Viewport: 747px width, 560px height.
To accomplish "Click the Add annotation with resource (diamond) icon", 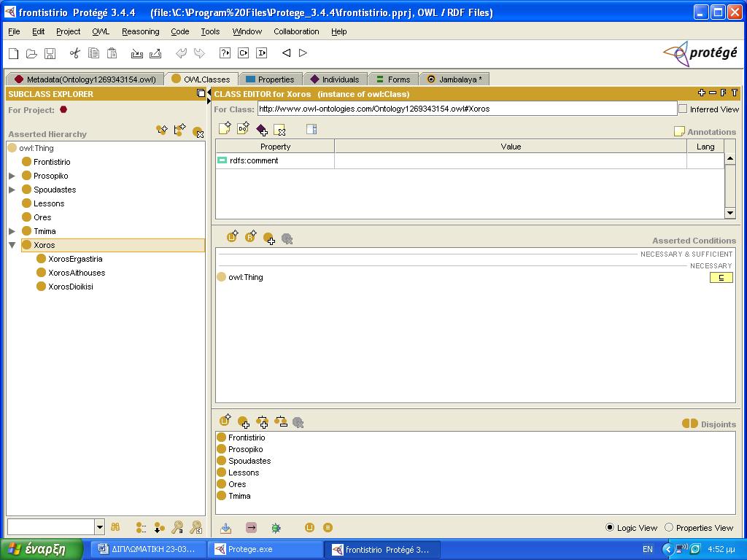I will tap(262, 129).
